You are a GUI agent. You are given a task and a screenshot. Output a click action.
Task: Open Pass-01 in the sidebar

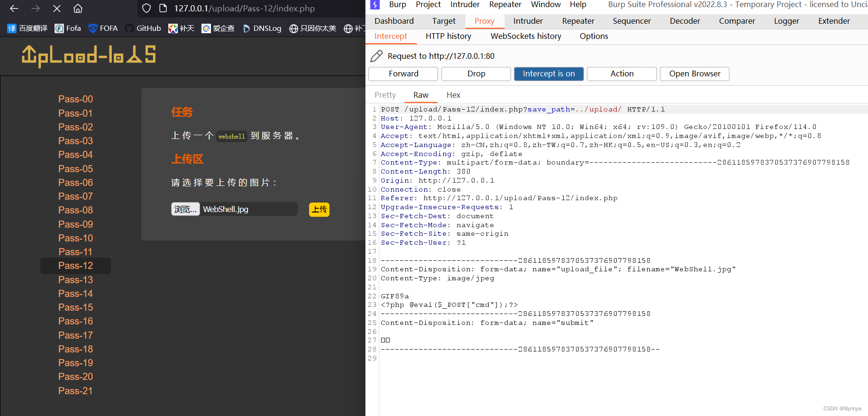tap(75, 113)
